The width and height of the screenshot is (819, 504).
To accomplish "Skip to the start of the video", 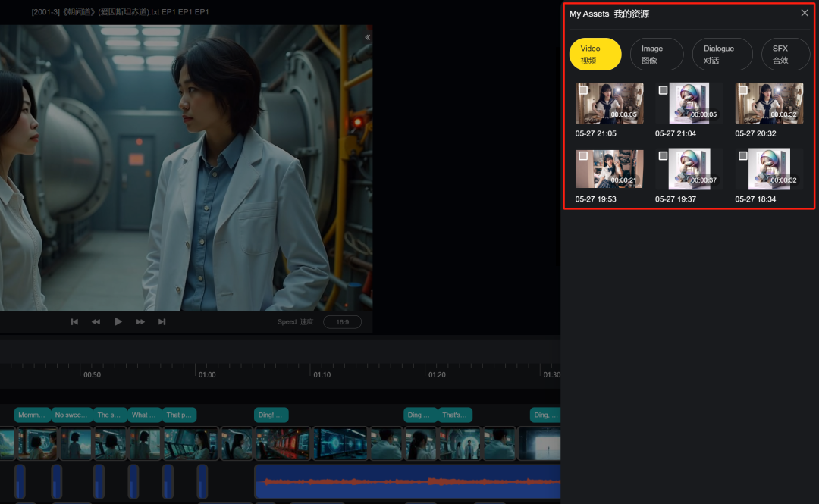I will coord(74,321).
